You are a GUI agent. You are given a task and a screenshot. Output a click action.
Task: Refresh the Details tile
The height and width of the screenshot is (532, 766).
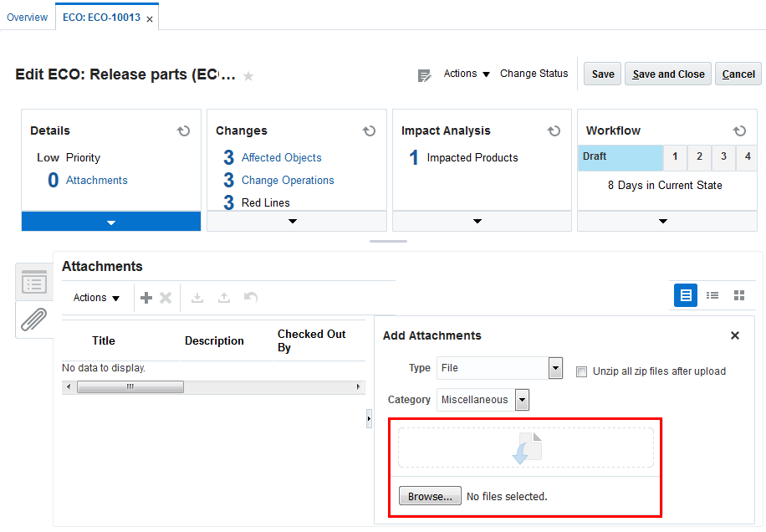pos(183,130)
